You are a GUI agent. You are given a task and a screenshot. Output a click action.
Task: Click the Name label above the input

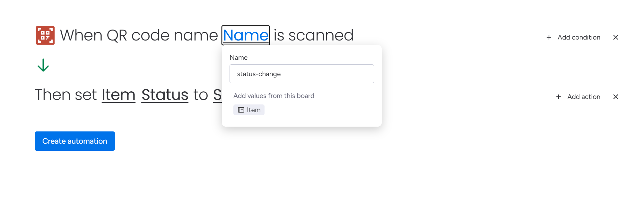pos(239,58)
